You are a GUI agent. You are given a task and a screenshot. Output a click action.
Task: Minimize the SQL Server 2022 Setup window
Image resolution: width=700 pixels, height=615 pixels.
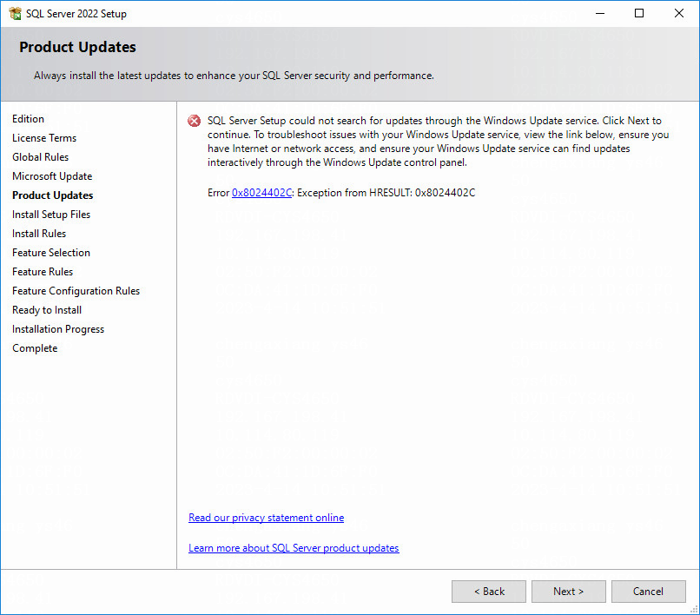coord(600,13)
